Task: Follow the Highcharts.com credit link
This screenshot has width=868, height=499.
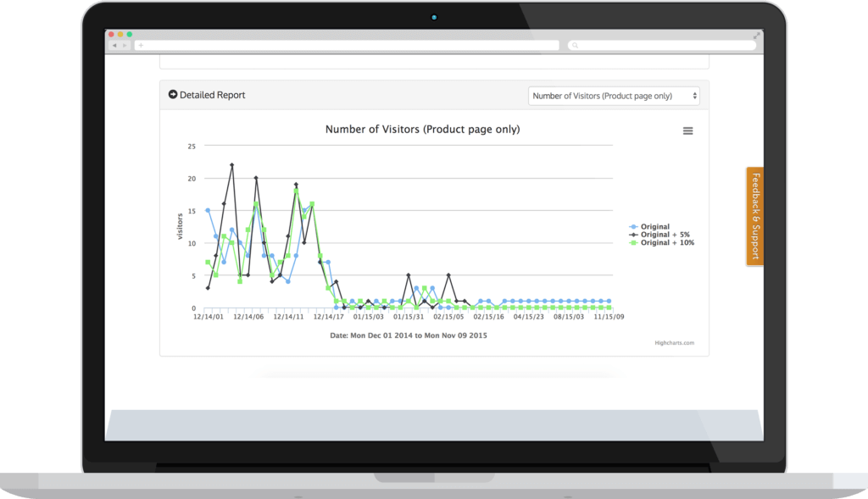Action: coord(674,343)
